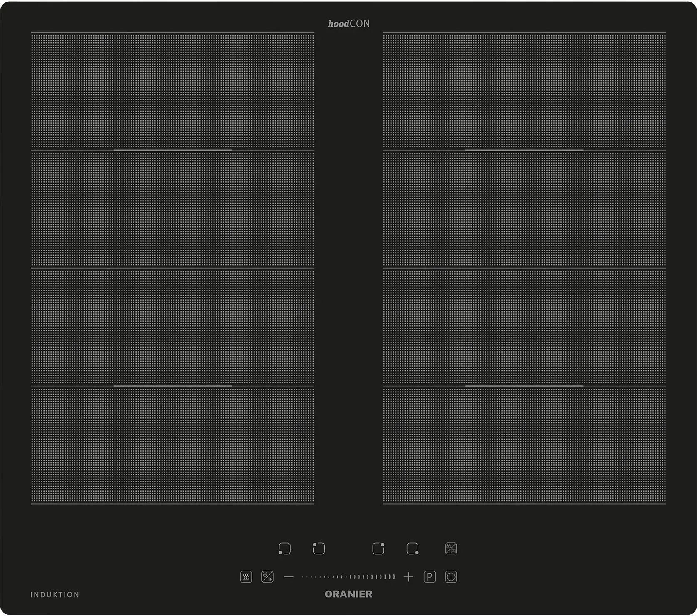Screen dimensions: 697x616
Task: Touch the bottommost left cooking zone segment
Action: click(x=172, y=445)
